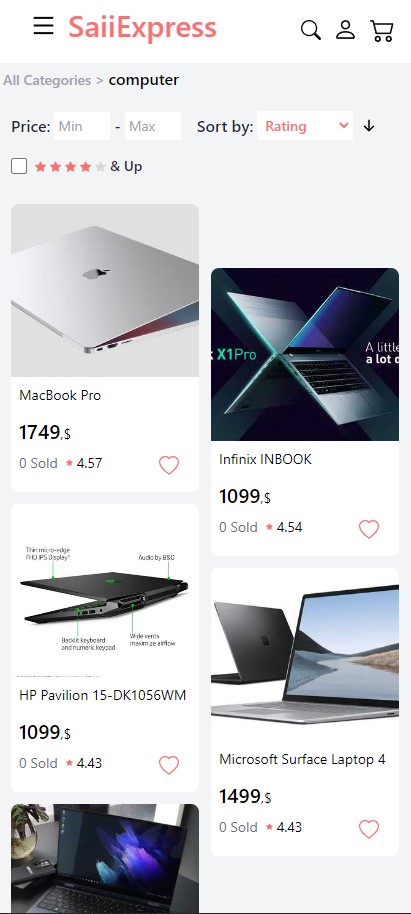Enable the 4 stars & Up filter

tap(19, 167)
